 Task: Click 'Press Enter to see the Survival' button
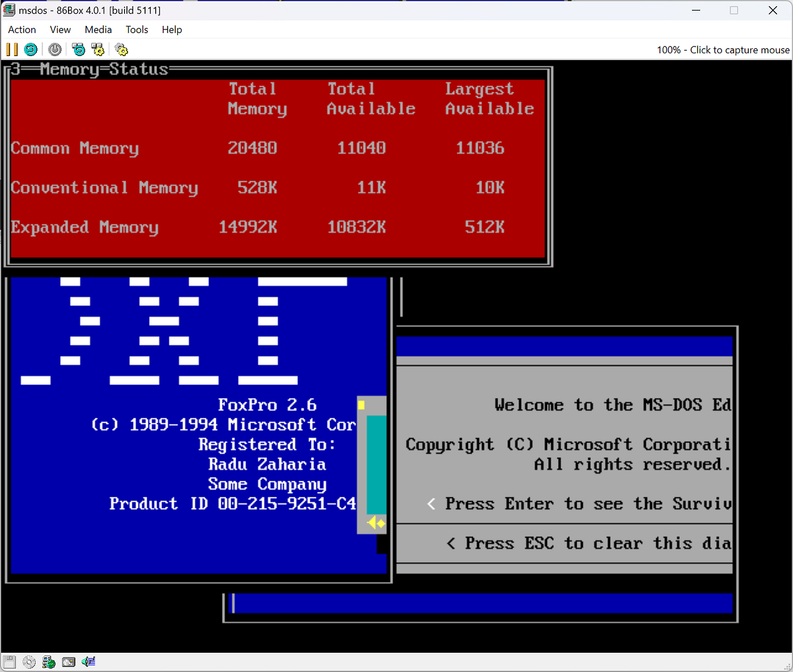click(579, 504)
